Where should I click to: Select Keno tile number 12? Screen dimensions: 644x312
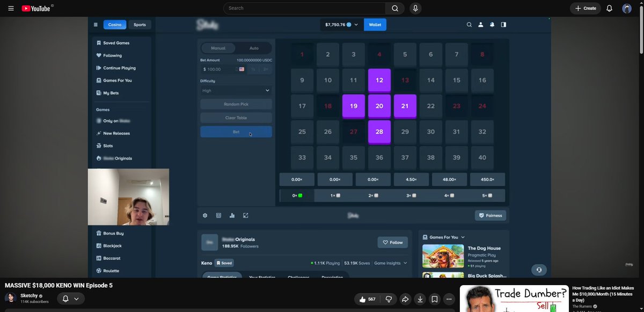click(x=379, y=80)
